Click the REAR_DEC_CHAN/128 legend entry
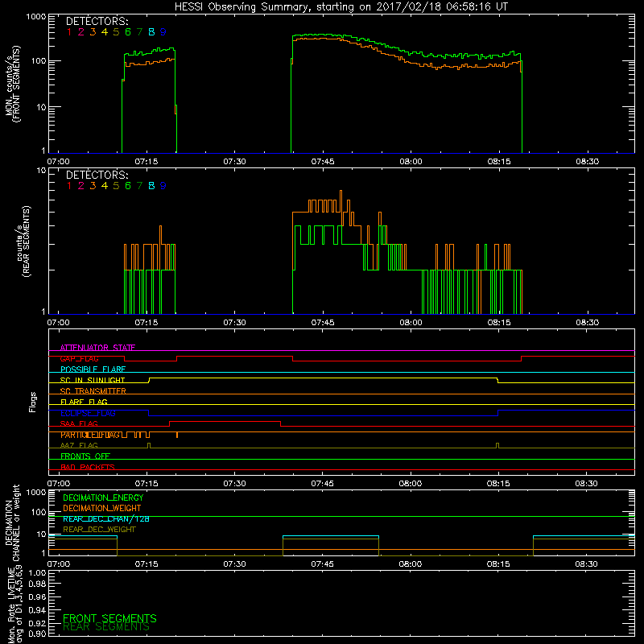The width and height of the screenshot is (644, 644). pos(106,518)
